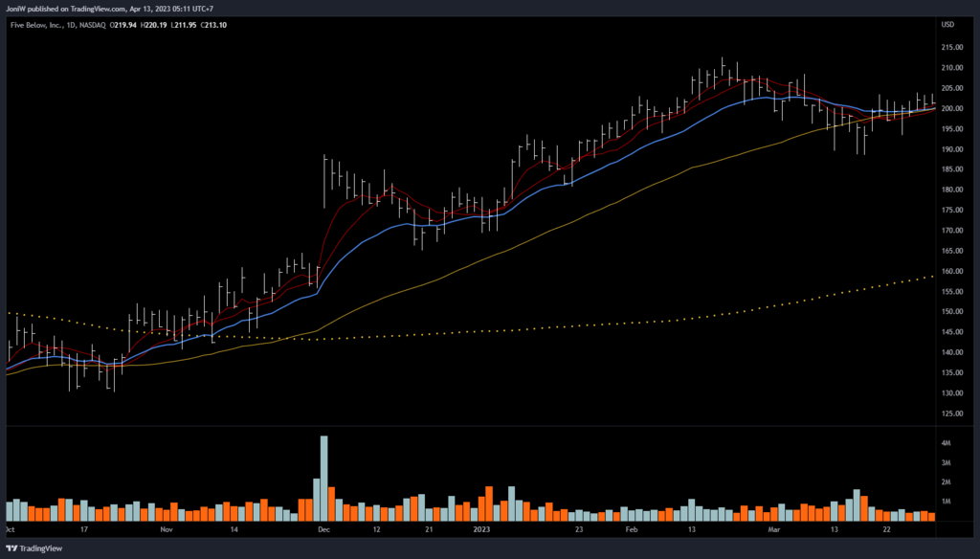Click the TradingView logo icon

[x=13, y=548]
